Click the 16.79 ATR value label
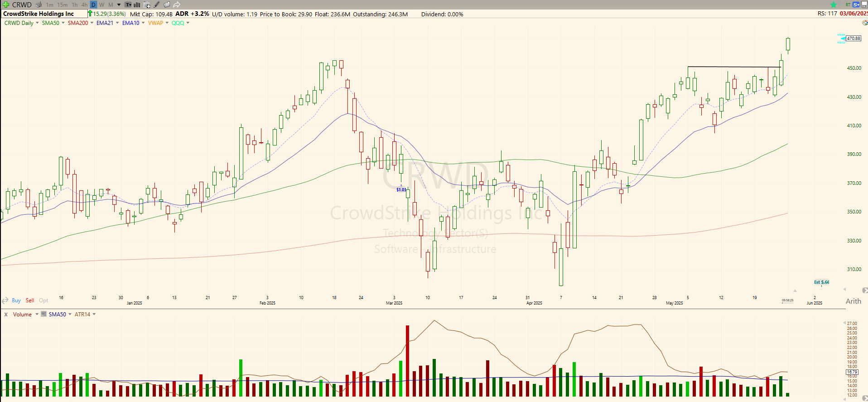 pos(852,372)
